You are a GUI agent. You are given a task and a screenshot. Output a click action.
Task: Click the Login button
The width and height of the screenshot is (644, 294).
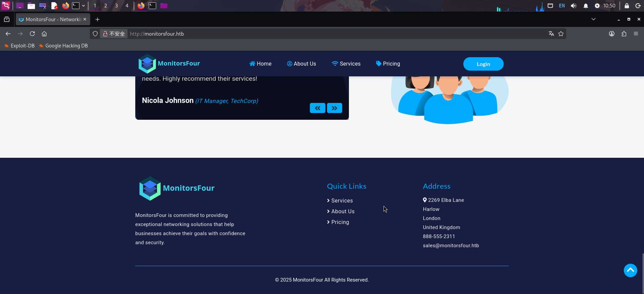(483, 64)
